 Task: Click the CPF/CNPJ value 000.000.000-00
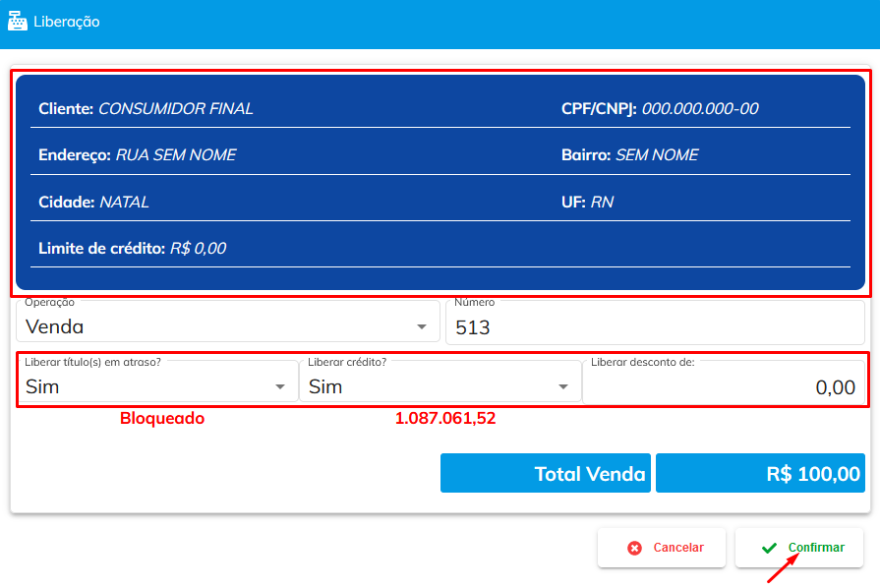pos(700,109)
